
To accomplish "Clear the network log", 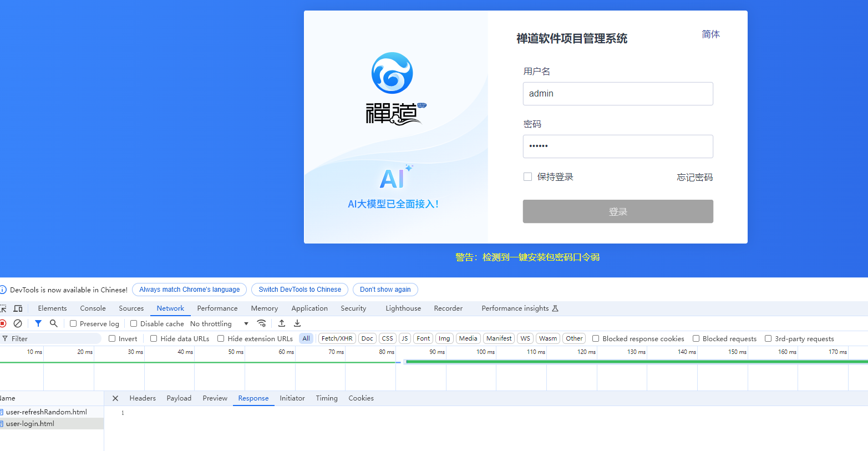I will 18,323.
